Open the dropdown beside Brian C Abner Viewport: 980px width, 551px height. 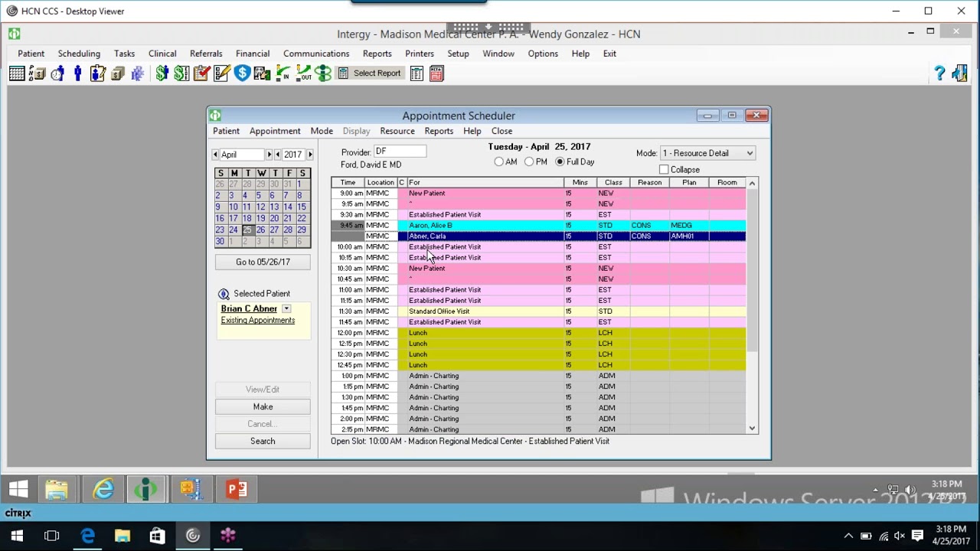point(286,309)
